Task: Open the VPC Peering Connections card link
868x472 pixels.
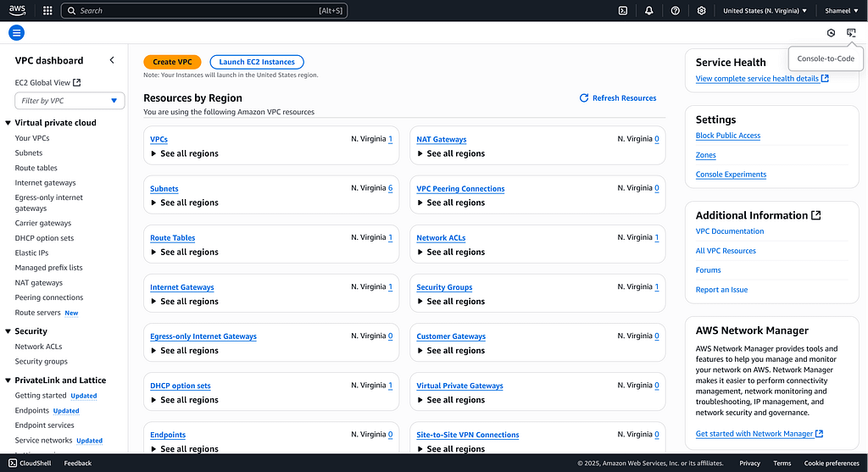Action: point(460,189)
